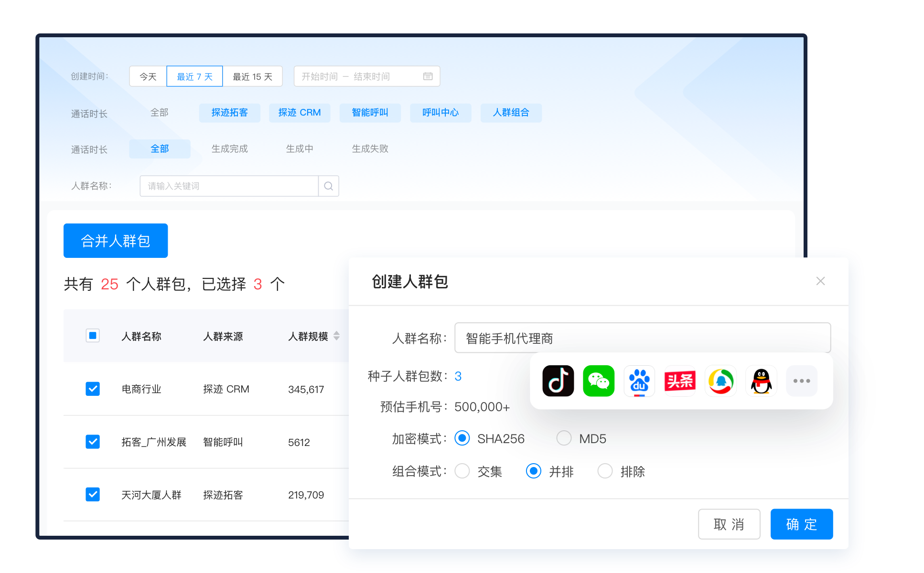The image size is (924, 573).
Task: Select the WeChat platform icon
Action: click(598, 381)
